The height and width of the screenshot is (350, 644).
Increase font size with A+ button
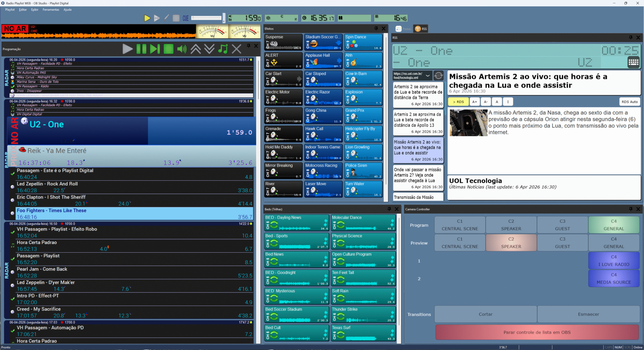pos(474,102)
